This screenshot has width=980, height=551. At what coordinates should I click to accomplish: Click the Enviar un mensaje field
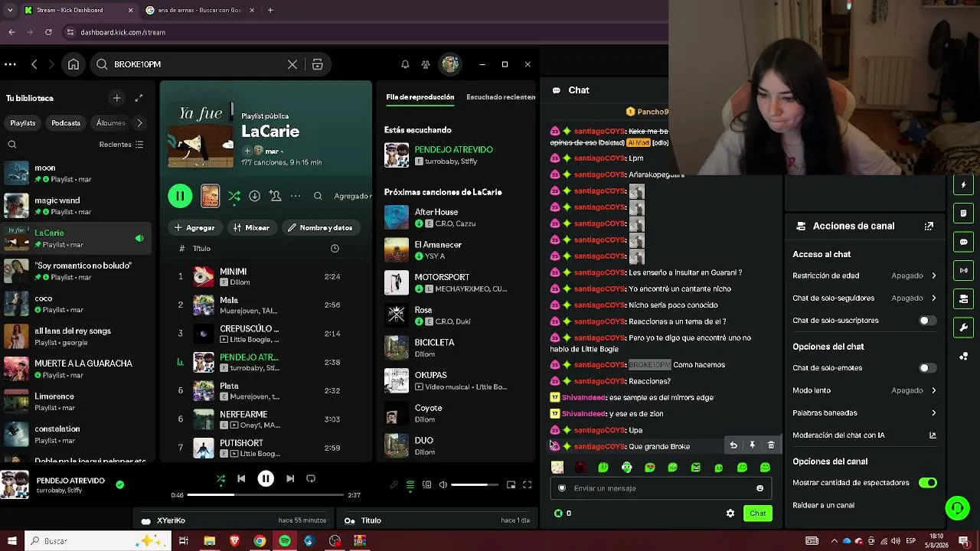pos(660,488)
